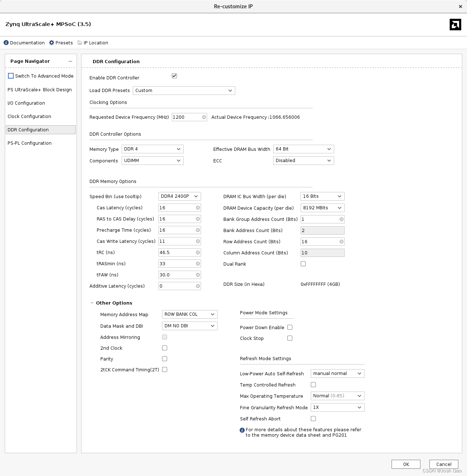Clear the Row Address Count value
467x476 pixels.
[x=341, y=242]
